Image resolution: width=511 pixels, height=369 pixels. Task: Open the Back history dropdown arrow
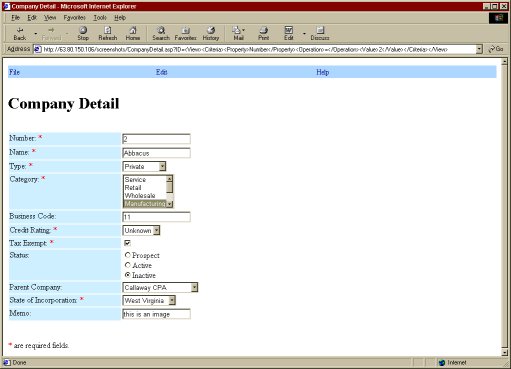[36, 34]
